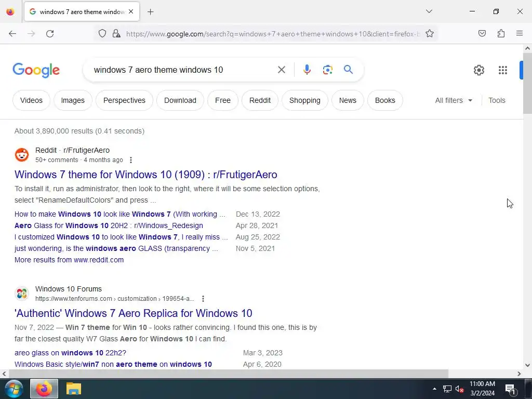Open the notification center icon

(x=510, y=390)
